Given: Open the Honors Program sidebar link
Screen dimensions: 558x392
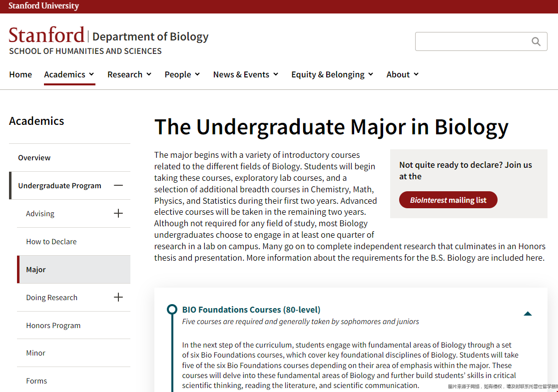Looking at the screenshot, I should click(x=53, y=326).
